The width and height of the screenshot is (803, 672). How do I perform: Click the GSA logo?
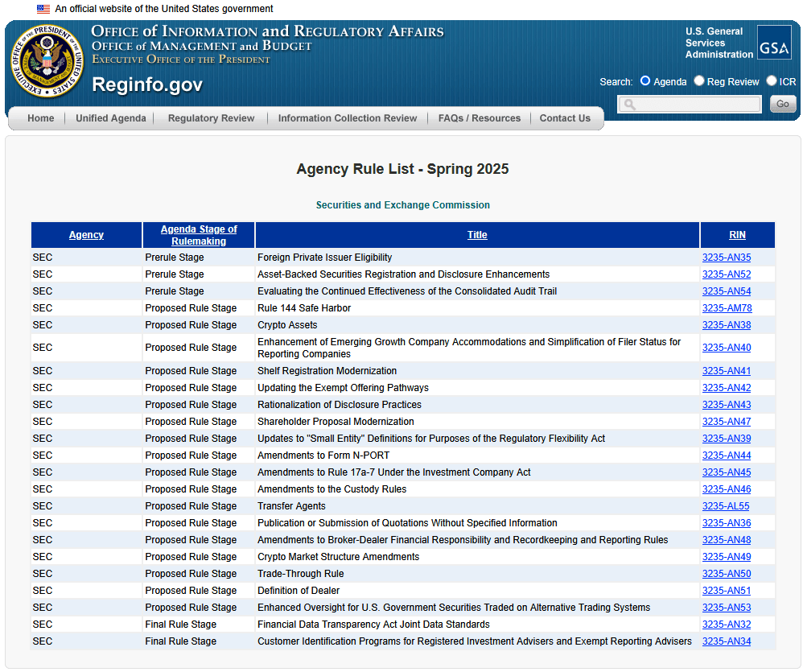(x=774, y=42)
